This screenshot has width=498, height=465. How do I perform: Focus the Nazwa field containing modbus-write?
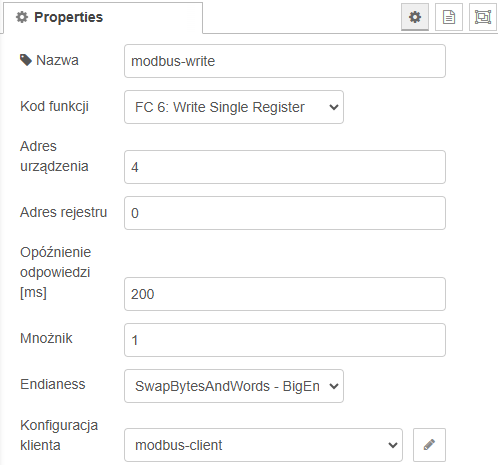point(285,61)
